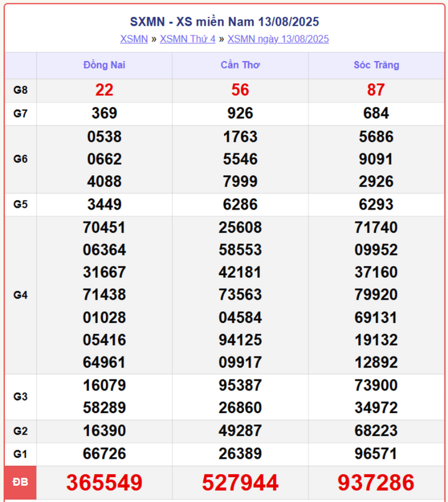Click G4 result 58553
The height and width of the screenshot is (502, 448).
pyautogui.click(x=240, y=250)
